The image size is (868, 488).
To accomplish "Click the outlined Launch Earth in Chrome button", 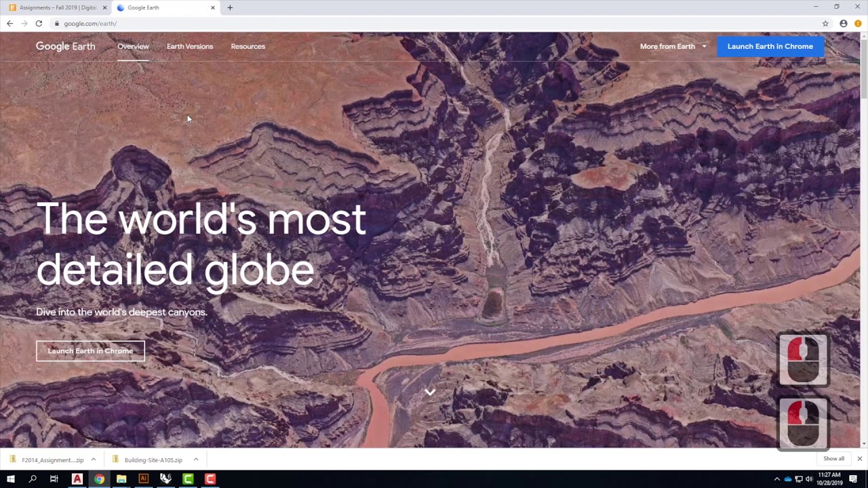I will click(x=90, y=351).
